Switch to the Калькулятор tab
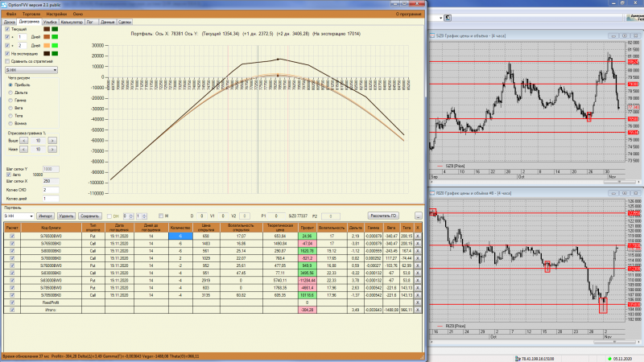Viewport: 644px width, 362px height. 72,22
